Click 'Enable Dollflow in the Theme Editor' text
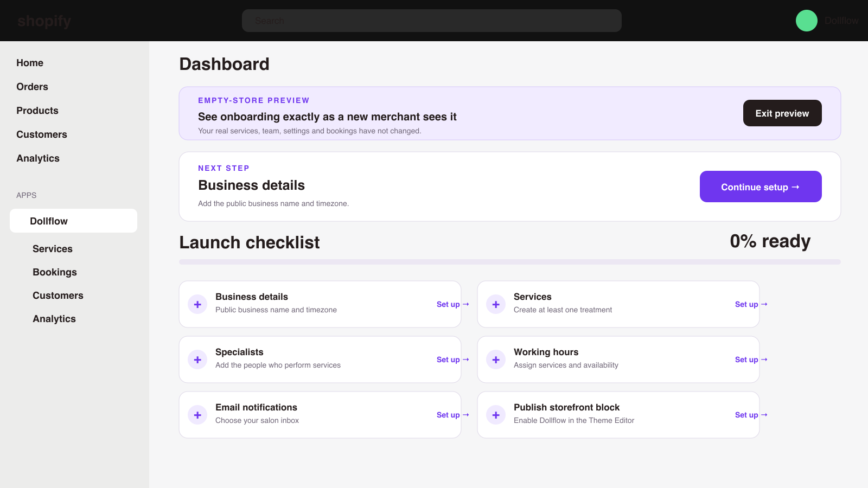Screen dimensions: 868x488 pyautogui.click(x=574, y=420)
